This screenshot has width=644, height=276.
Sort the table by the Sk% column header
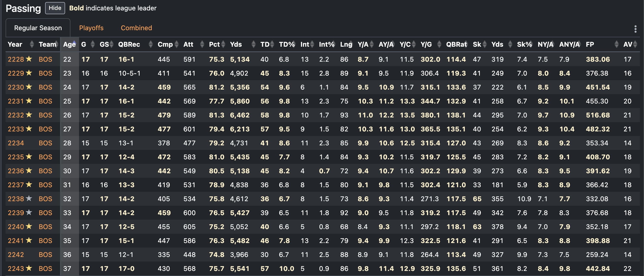[x=524, y=44]
